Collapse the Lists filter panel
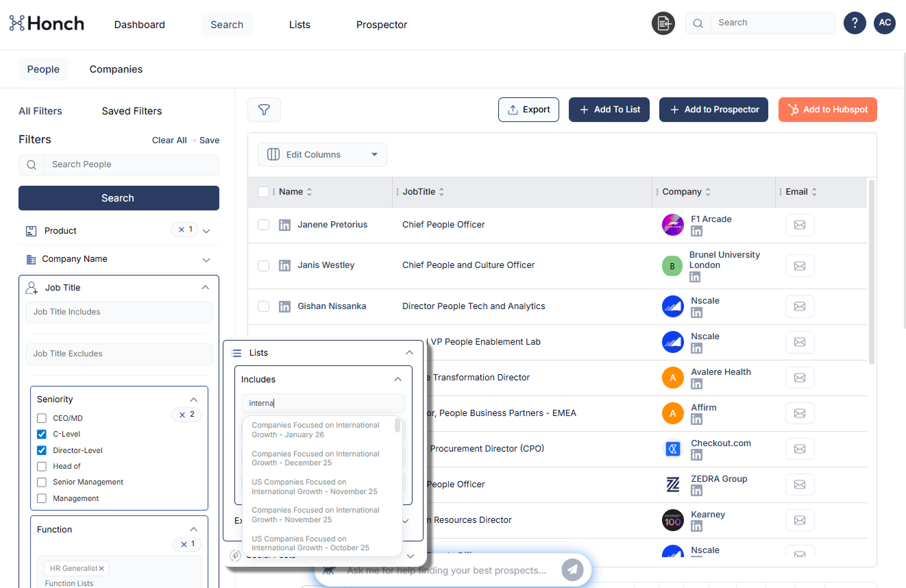Viewport: 906px width, 588px height. pos(409,353)
